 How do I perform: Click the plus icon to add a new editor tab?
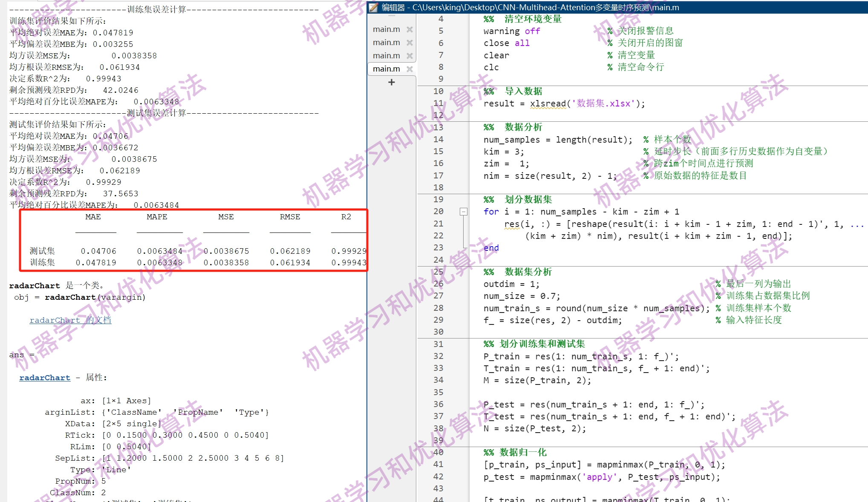point(392,82)
